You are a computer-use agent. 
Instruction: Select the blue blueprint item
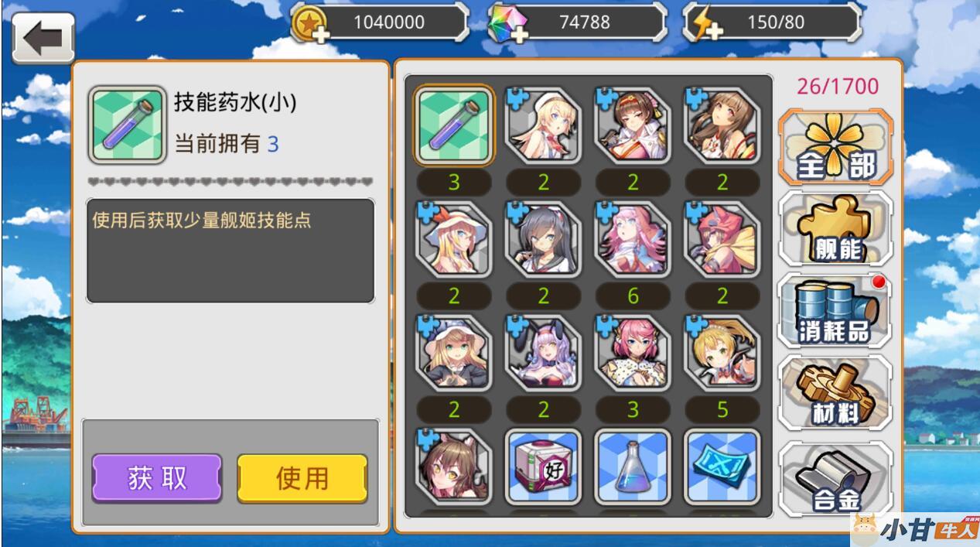point(722,467)
